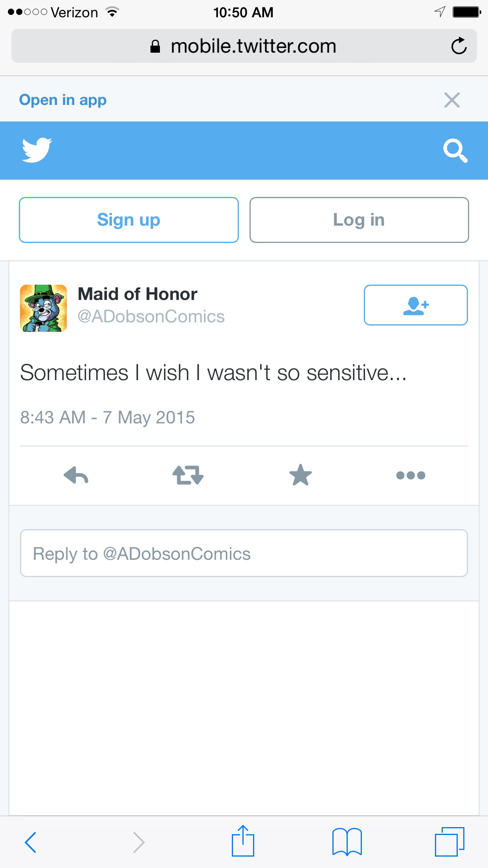This screenshot has width=488, height=868.
Task: Retweet the Sometimes I wish tweet
Action: click(x=188, y=475)
